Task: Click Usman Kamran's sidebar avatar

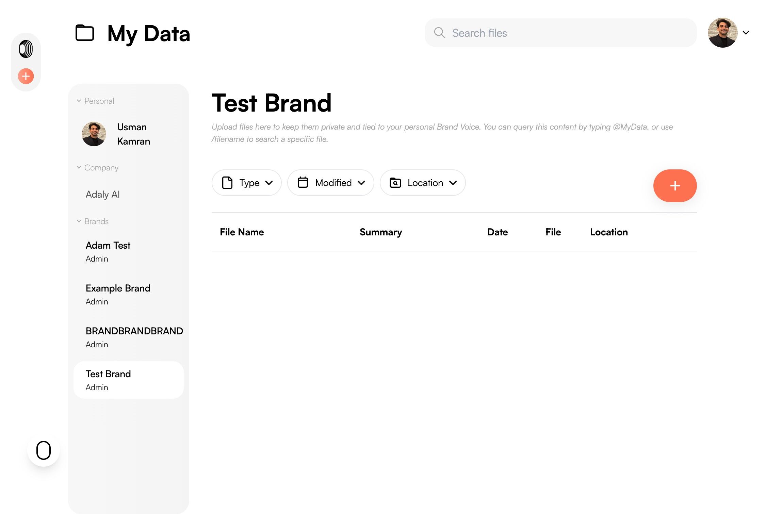Action: [x=94, y=134]
